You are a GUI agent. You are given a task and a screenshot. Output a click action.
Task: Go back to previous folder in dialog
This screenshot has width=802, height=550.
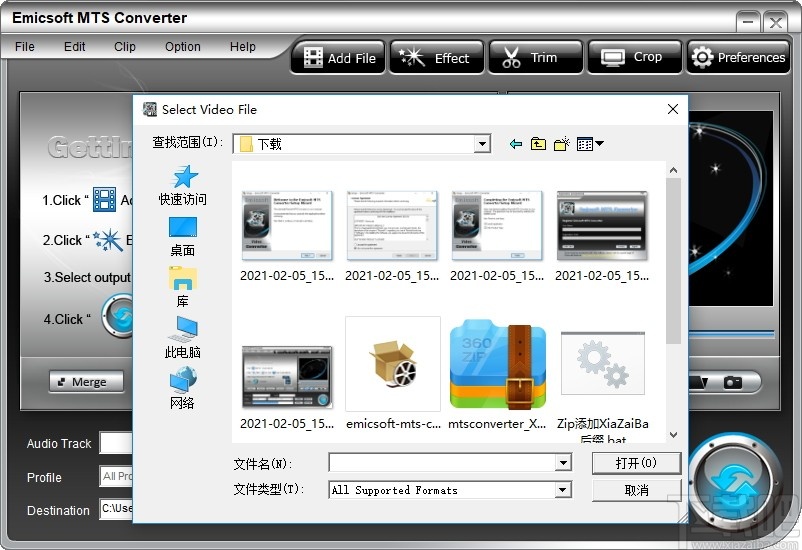tap(516, 144)
